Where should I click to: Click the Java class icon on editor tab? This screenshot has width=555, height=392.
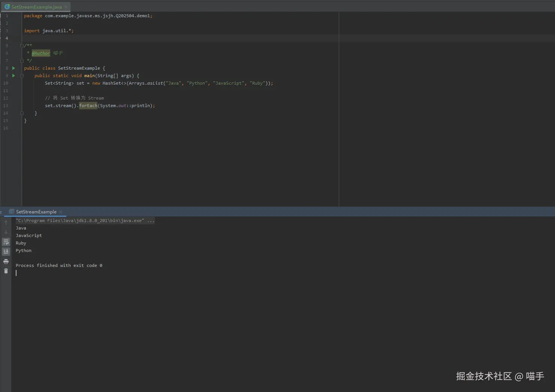click(7, 7)
